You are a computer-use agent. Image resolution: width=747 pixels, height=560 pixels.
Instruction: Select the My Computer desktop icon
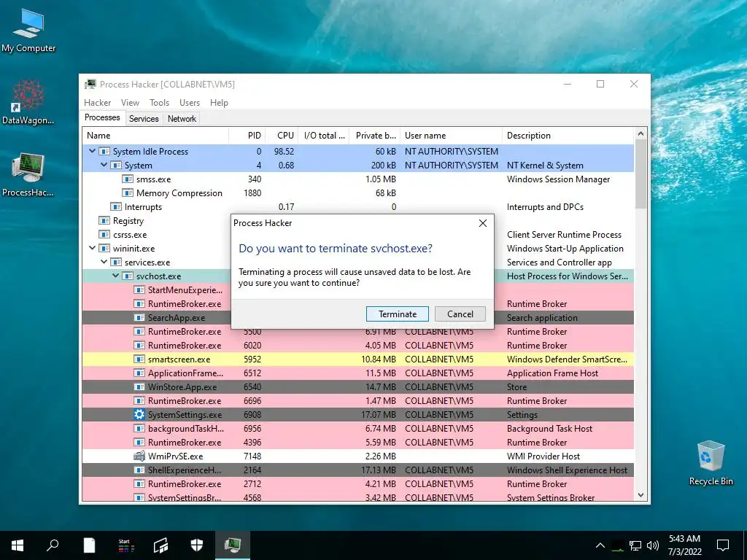[x=28, y=31]
